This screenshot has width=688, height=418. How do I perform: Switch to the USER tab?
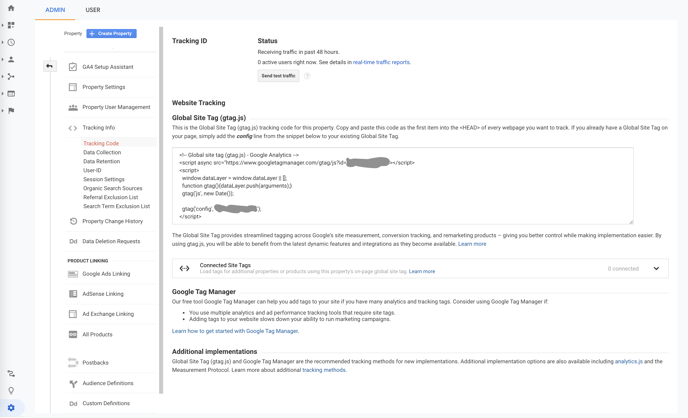93,10
